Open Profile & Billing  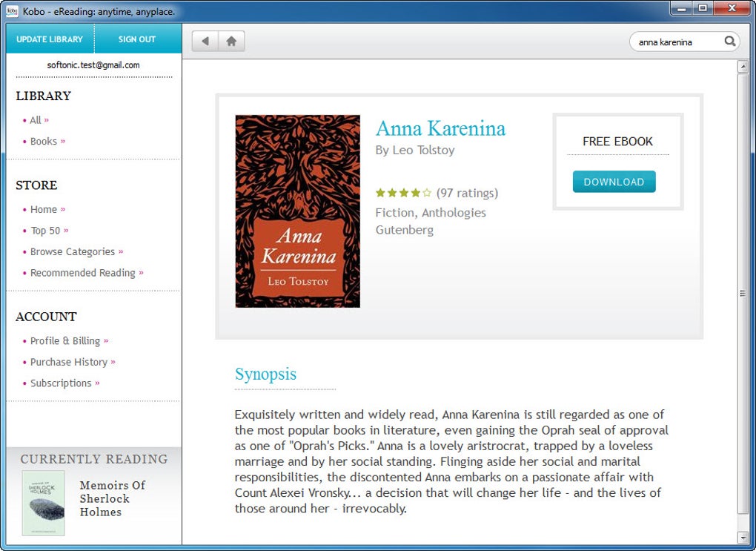(x=65, y=341)
